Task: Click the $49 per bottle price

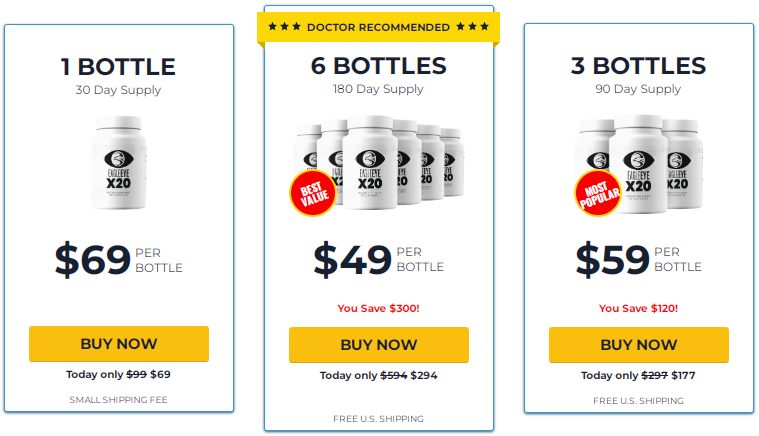Action: tap(379, 259)
